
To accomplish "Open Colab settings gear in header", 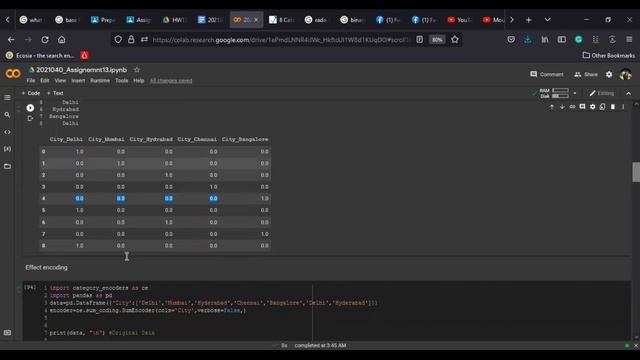I will (609, 74).
